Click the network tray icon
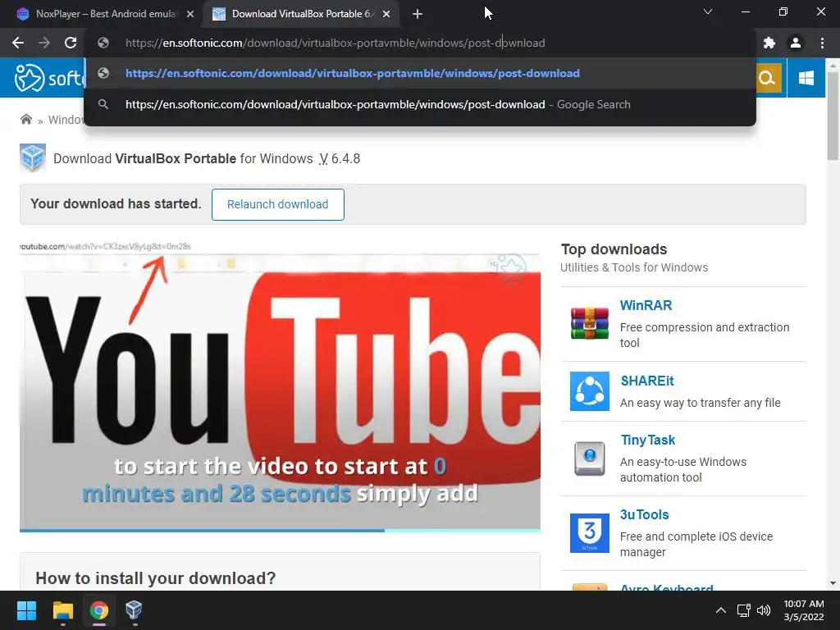840x630 pixels. pos(743,610)
